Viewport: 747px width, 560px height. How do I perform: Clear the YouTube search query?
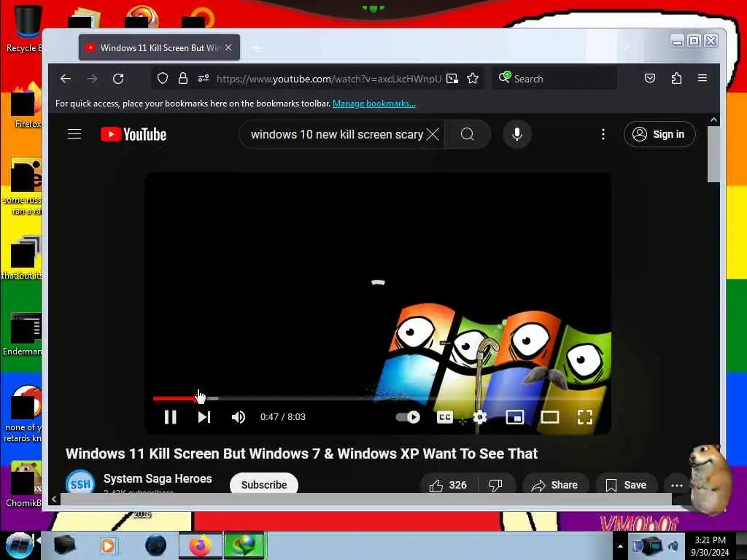433,134
